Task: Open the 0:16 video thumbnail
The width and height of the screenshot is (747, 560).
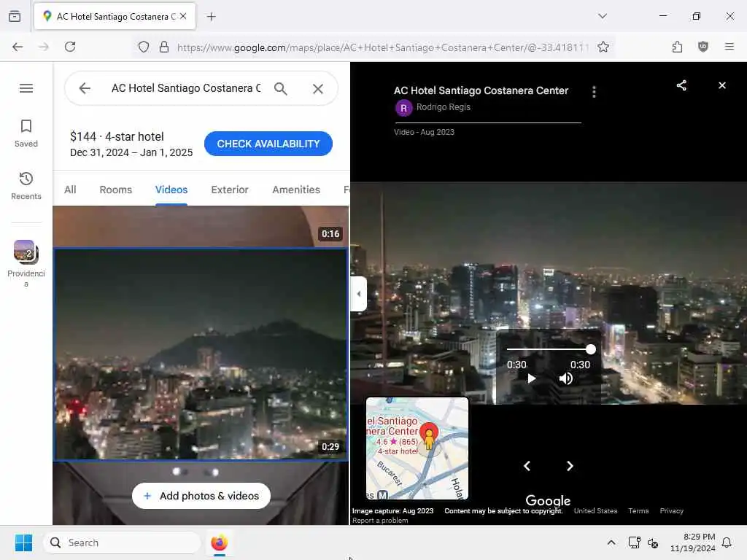Action: coord(201,227)
